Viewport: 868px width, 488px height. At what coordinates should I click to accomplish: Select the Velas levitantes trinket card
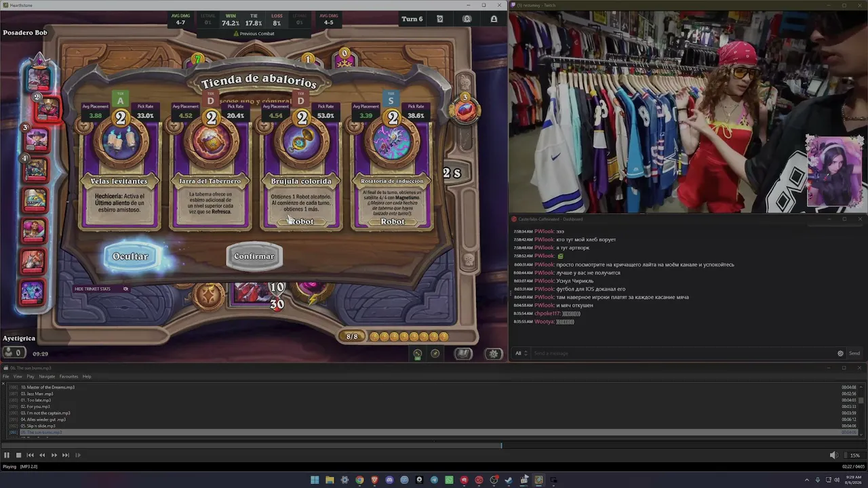click(120, 169)
